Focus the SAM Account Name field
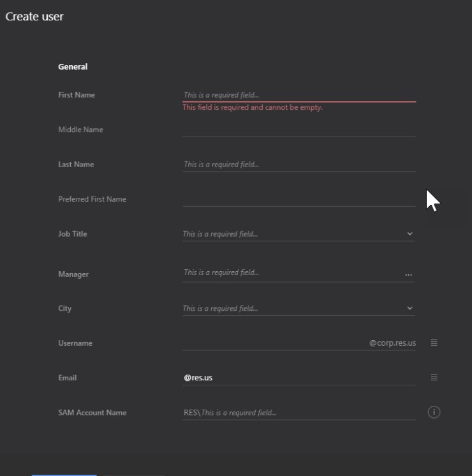The height and width of the screenshot is (476, 472). click(306, 413)
